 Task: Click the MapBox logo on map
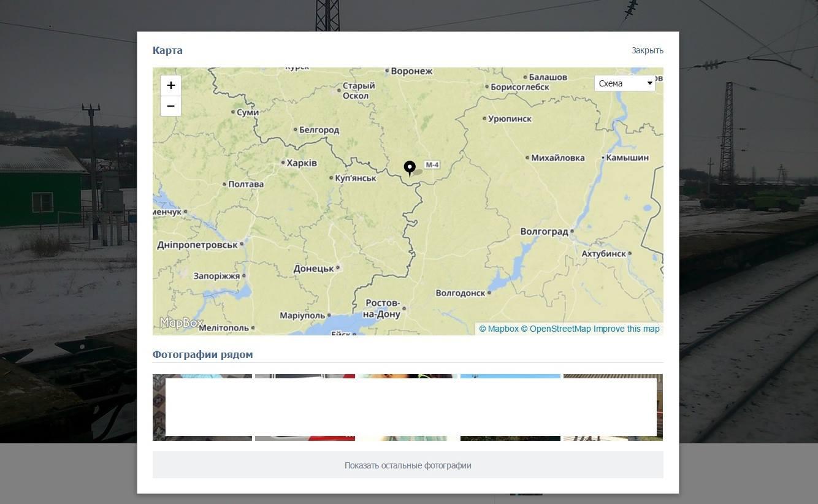[181, 323]
